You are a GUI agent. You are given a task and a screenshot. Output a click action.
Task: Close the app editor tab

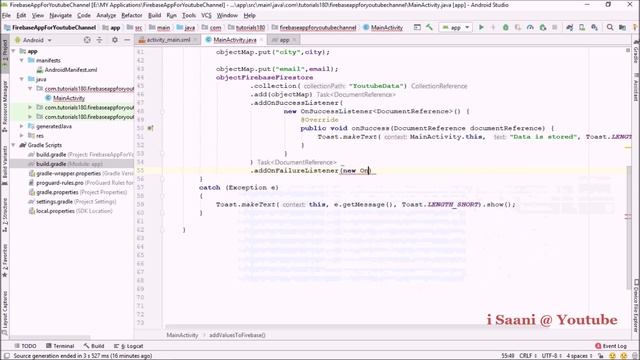[x=295, y=40]
